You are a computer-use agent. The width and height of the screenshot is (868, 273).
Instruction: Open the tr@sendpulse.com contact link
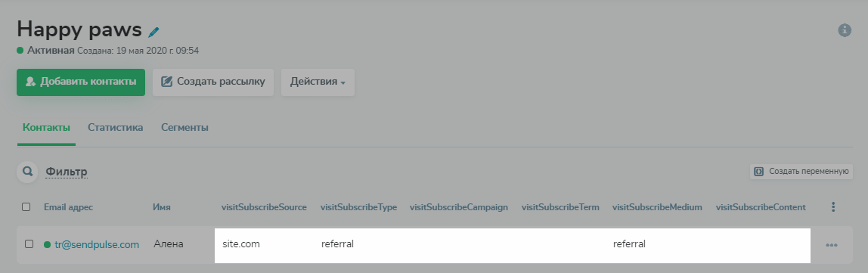point(97,244)
